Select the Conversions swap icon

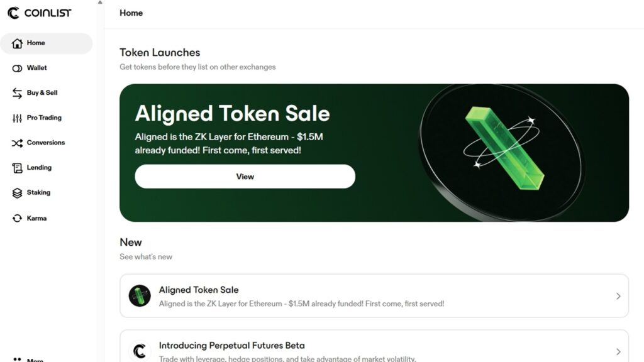18,143
